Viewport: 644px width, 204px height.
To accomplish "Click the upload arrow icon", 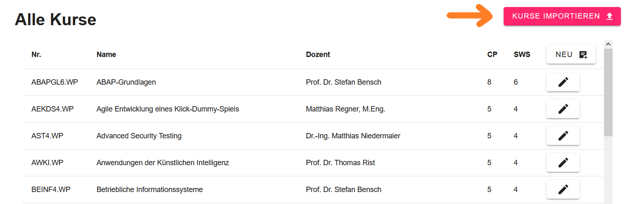I will [609, 16].
